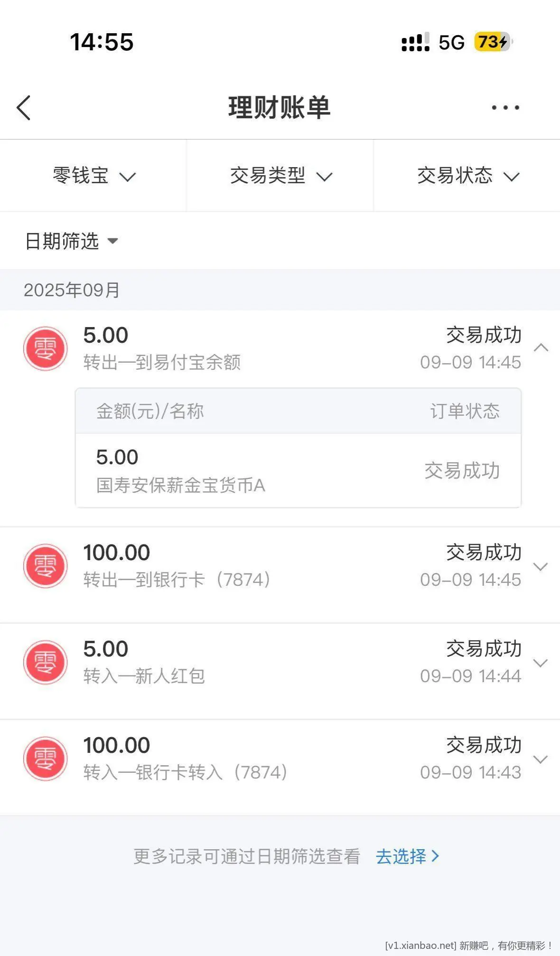Image resolution: width=560 pixels, height=956 pixels.
Task: Open the three-dot more options menu
Action: pos(505,108)
